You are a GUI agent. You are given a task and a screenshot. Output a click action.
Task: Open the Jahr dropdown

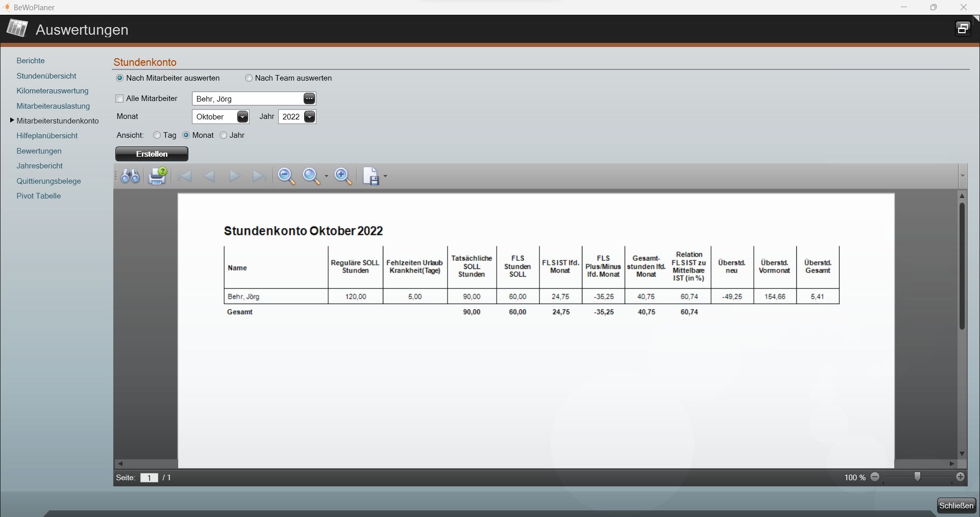coord(310,117)
